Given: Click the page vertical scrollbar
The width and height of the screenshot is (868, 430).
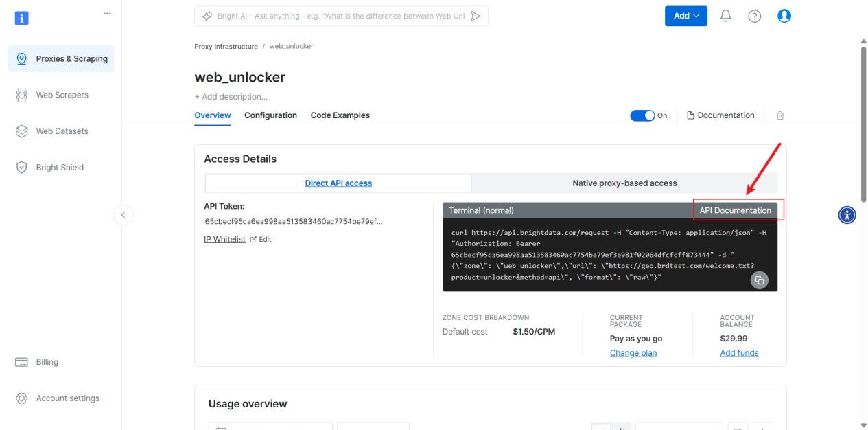Looking at the screenshot, I should [864, 124].
